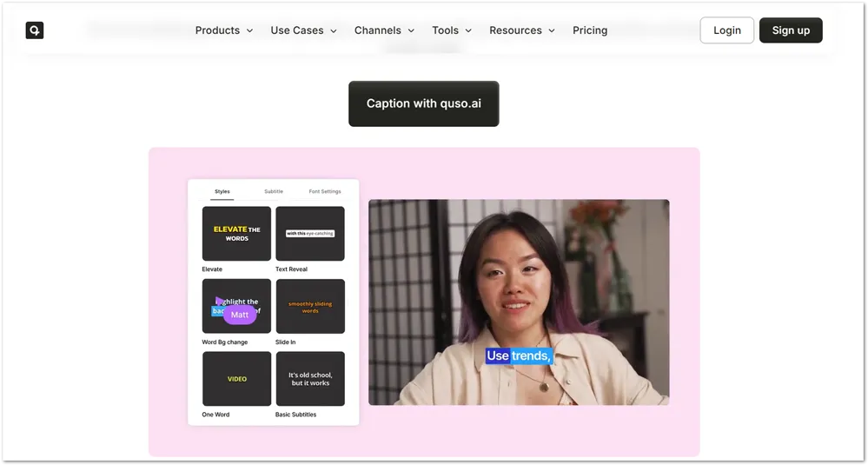868x465 pixels.
Task: Switch to the Subtitle tab
Action: point(274,191)
